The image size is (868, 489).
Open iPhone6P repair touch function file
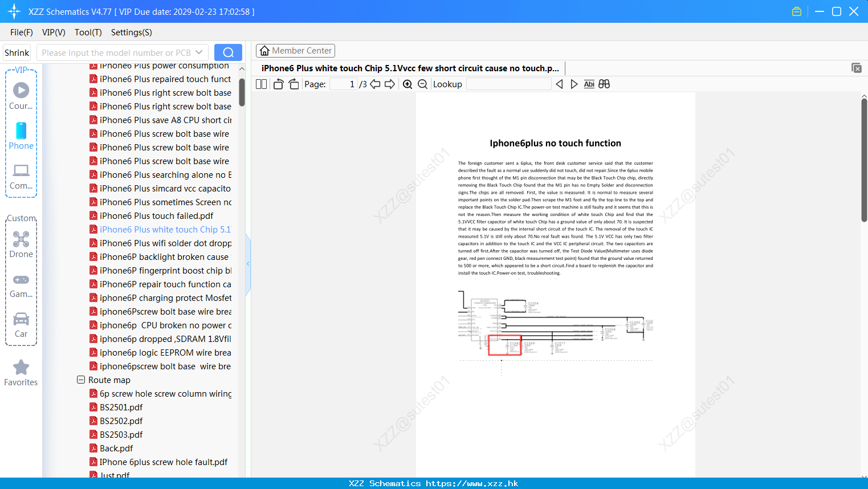coord(160,284)
